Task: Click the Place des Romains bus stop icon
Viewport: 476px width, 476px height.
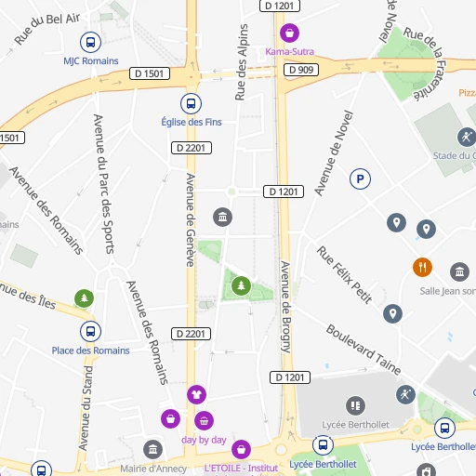Action: [x=90, y=332]
